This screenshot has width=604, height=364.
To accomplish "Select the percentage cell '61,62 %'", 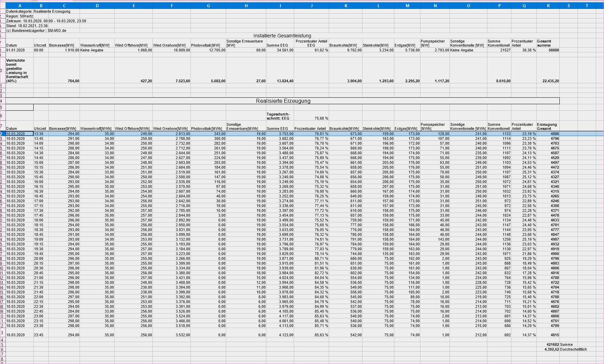I will [x=312, y=50].
